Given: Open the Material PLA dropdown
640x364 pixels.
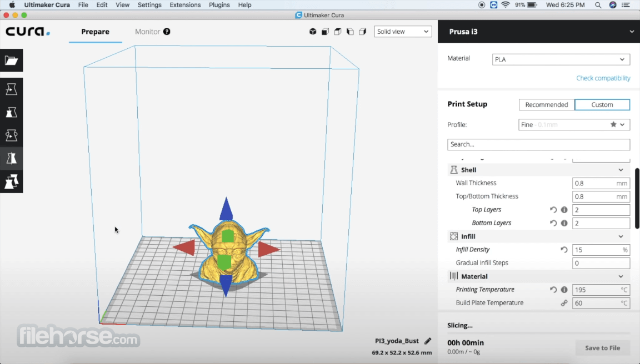Looking at the screenshot, I should pos(561,59).
